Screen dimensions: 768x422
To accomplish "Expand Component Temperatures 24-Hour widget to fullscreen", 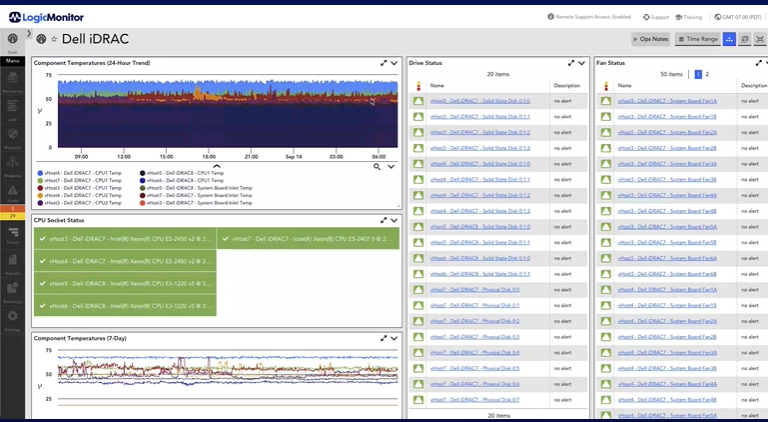I will 383,63.
